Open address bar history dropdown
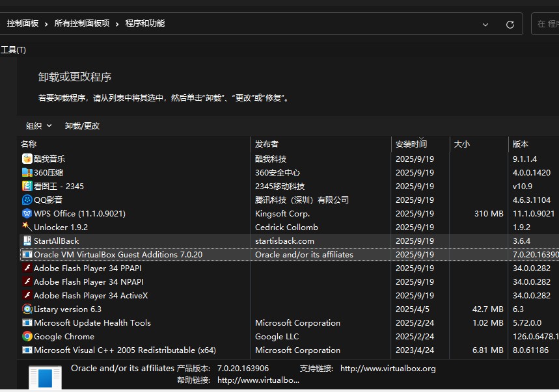Screen dimensions: 559x392 [485, 25]
